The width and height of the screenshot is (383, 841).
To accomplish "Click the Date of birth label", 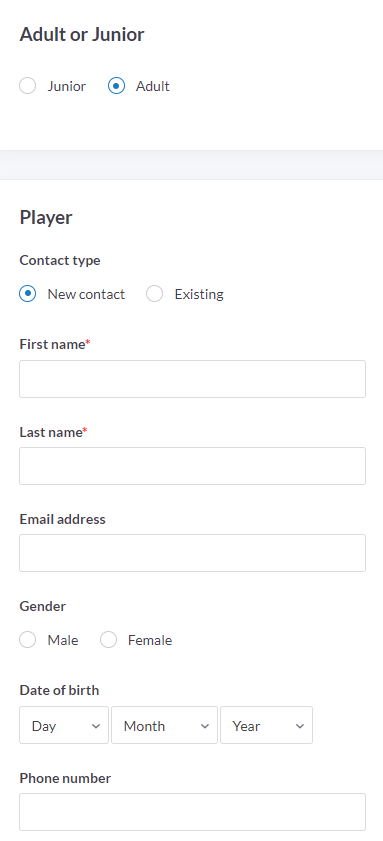I will tap(59, 690).
